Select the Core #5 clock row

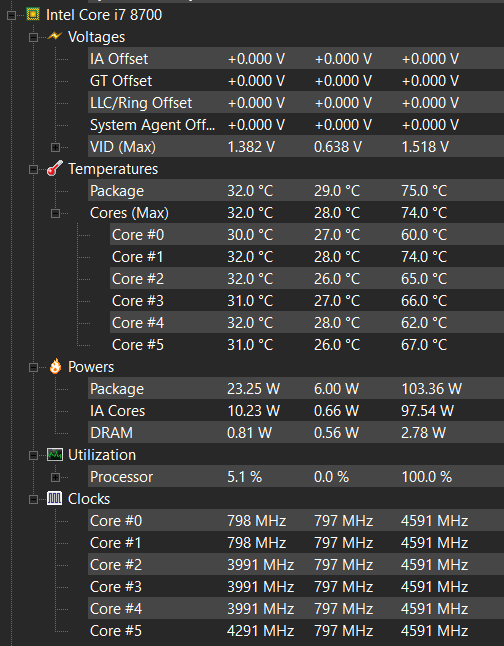coord(296,631)
